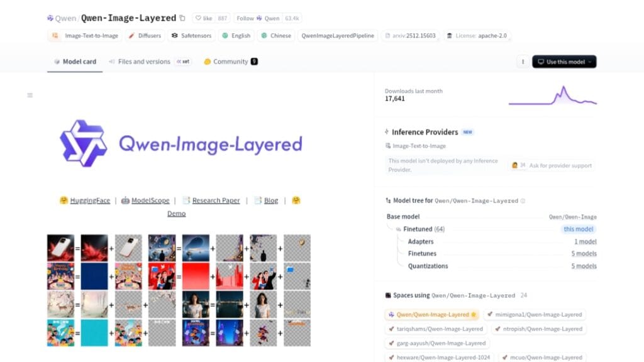Open the Research Paper link
The height and width of the screenshot is (362, 644).
click(216, 200)
